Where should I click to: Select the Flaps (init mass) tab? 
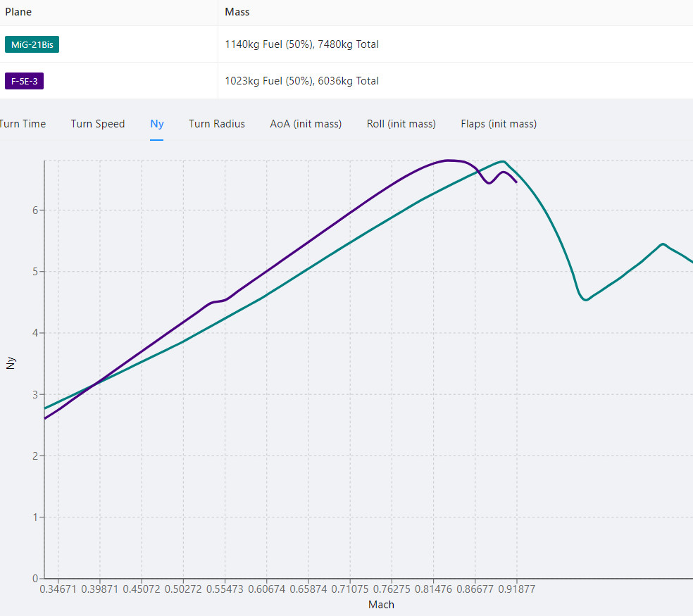tap(499, 124)
